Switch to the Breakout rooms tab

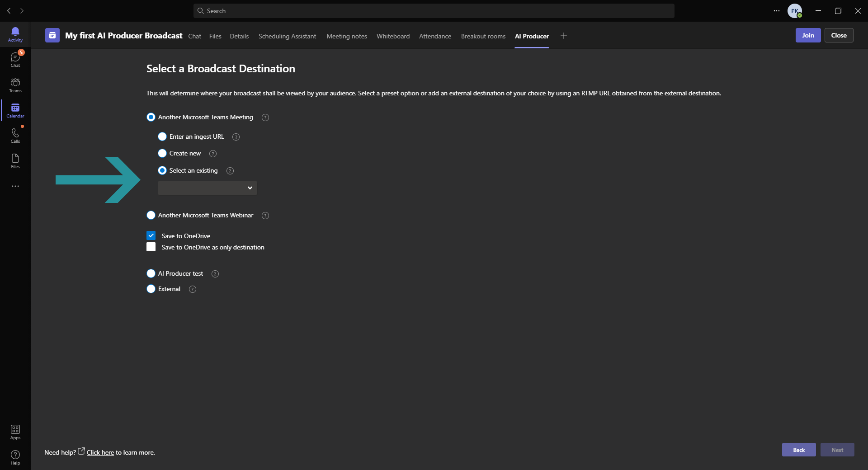(x=483, y=36)
